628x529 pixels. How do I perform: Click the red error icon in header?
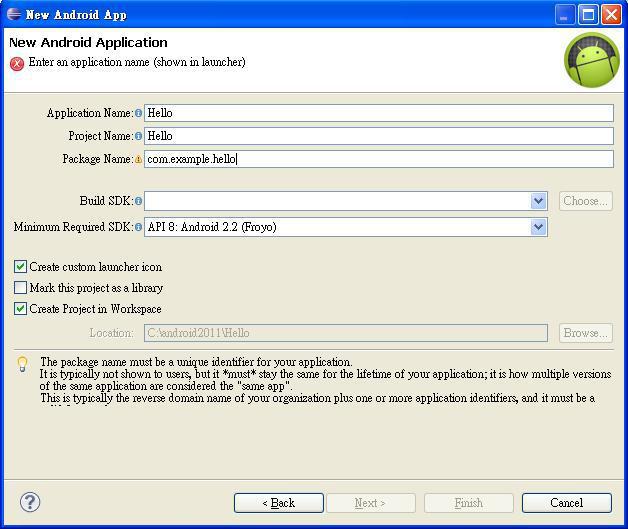click(17, 63)
